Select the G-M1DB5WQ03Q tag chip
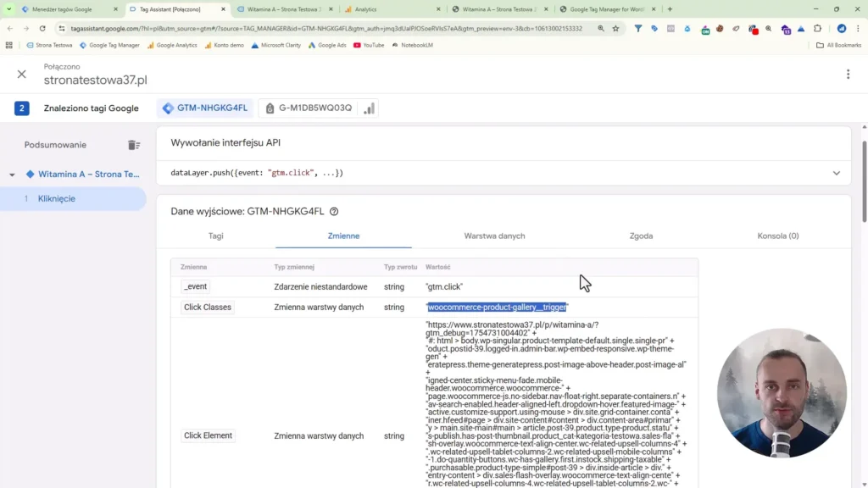 point(309,108)
